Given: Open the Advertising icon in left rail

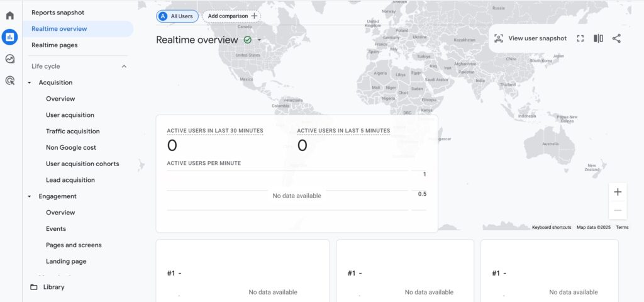Looking at the screenshot, I should [x=9, y=81].
